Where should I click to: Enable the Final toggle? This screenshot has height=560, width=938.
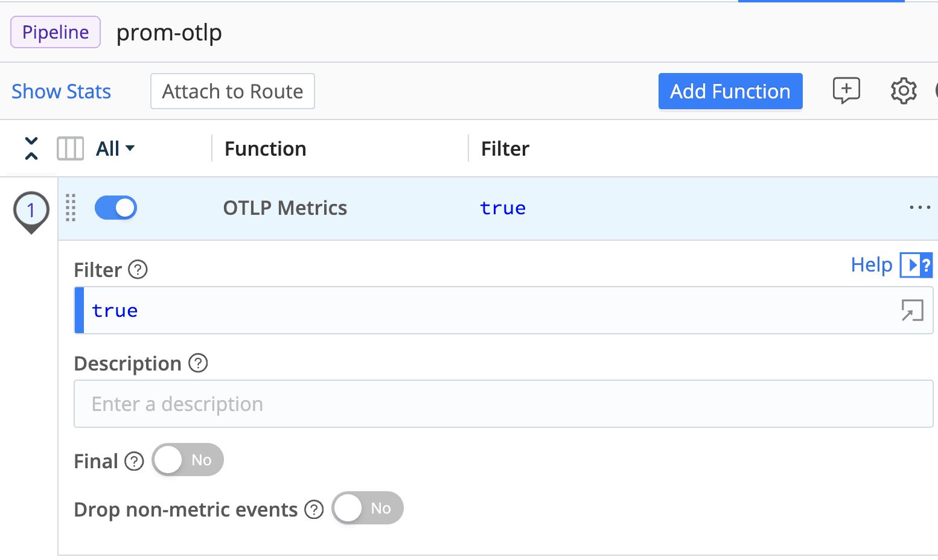point(188,460)
